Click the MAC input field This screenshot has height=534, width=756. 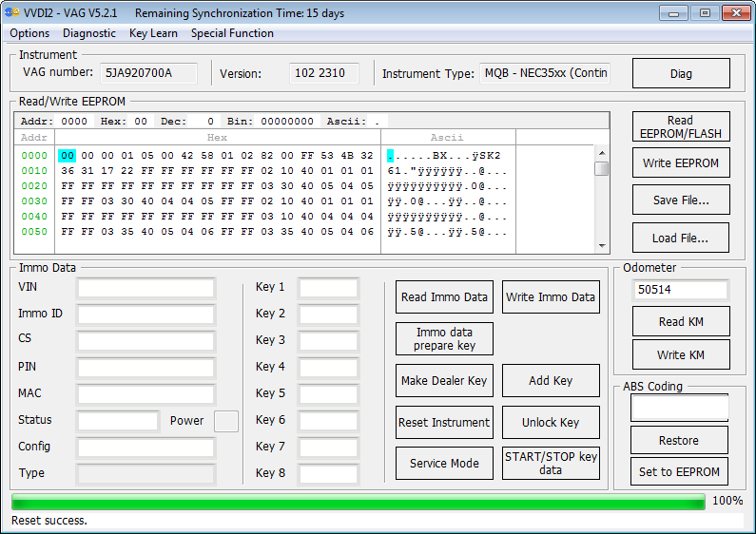coord(145,394)
